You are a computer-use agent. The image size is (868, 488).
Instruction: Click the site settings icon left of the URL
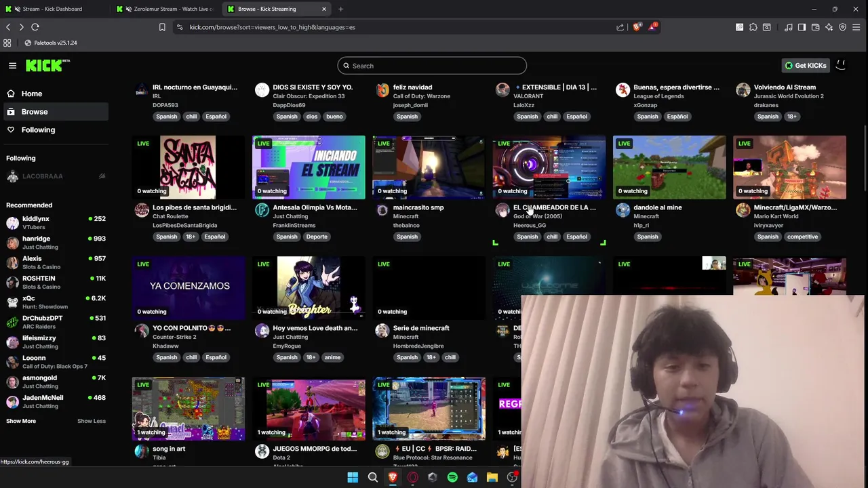(179, 27)
